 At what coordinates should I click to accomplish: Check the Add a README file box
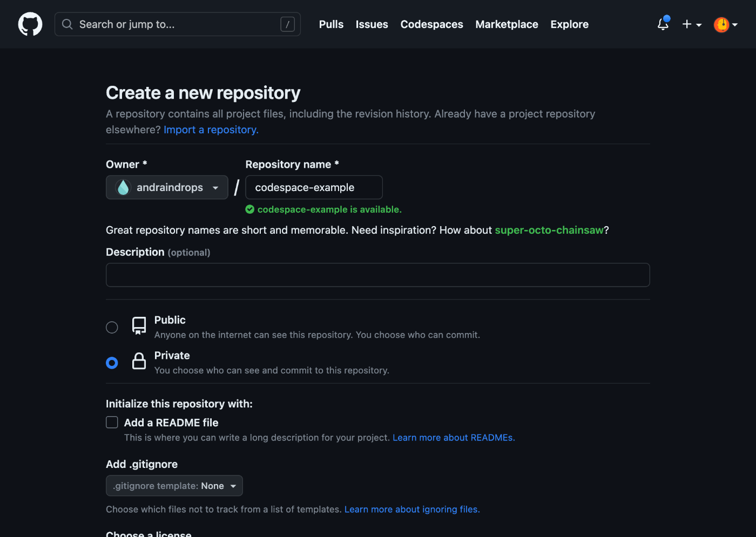(x=112, y=423)
